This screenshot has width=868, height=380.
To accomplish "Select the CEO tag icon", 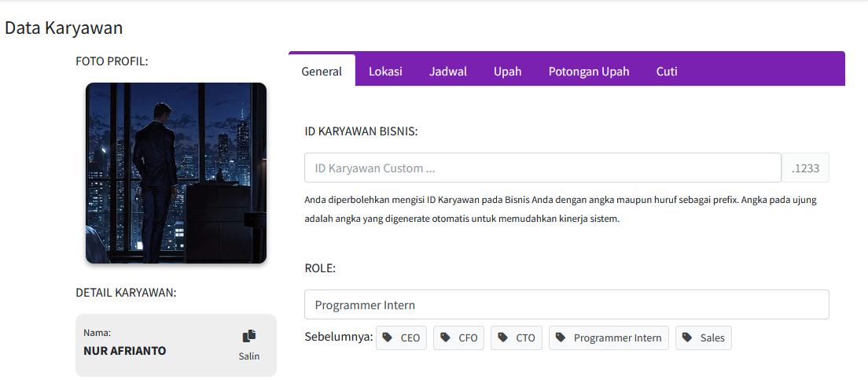I will tap(388, 338).
